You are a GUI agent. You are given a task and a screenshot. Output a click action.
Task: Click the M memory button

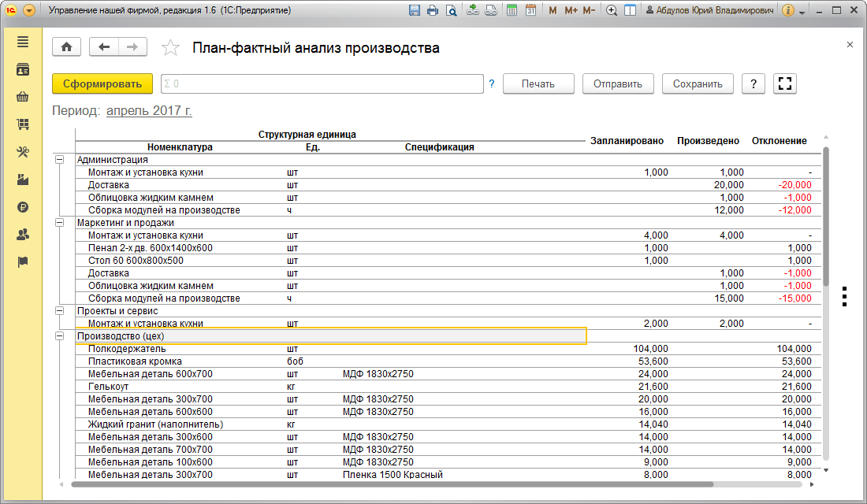pos(553,10)
